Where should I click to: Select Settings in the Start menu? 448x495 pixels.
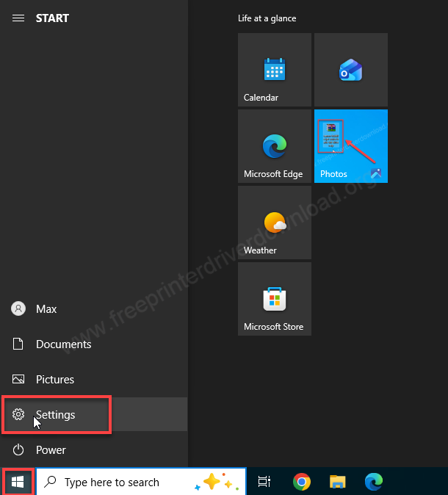56,415
